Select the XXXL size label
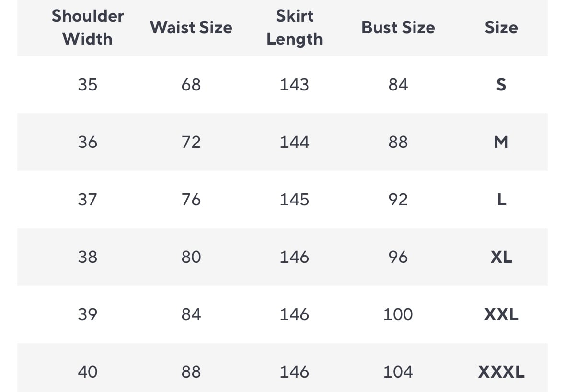This screenshot has width=565, height=392. pyautogui.click(x=501, y=372)
